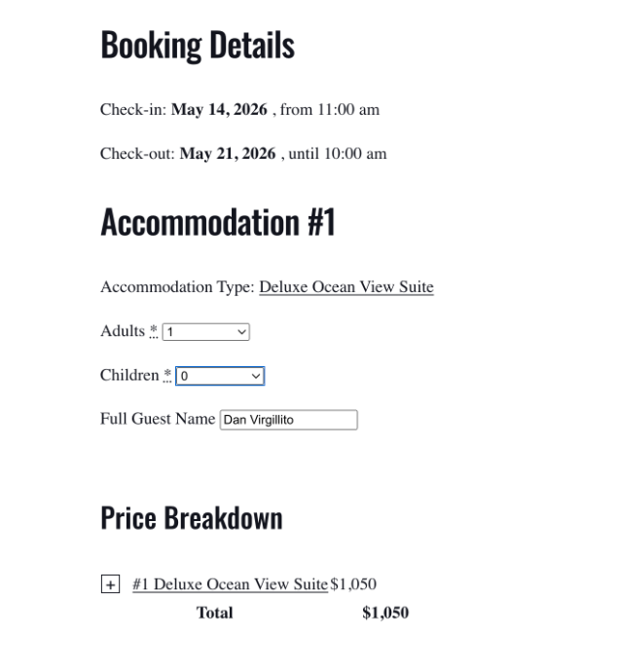Click the #1 Deluxe Ocean View Suite price link
Viewport: 617px width, 672px height.
tap(231, 584)
